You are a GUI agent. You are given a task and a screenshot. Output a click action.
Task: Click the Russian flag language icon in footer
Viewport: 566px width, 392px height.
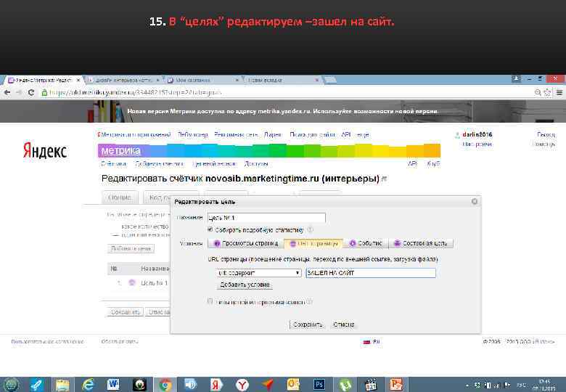pyautogui.click(x=366, y=342)
